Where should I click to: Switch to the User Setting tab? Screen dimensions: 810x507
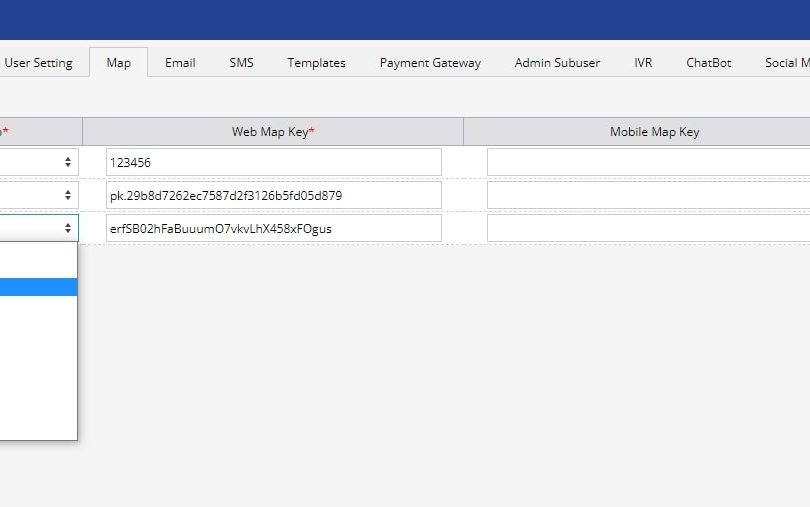pos(38,63)
